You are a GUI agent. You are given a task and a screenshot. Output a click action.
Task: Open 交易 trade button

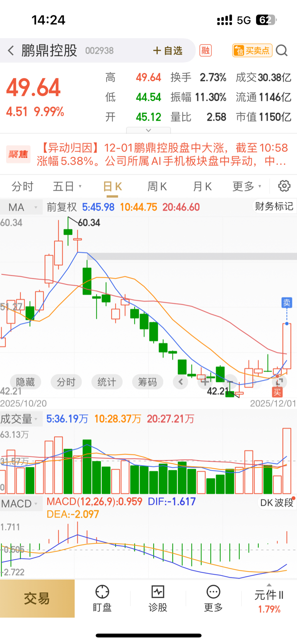pyautogui.click(x=37, y=598)
